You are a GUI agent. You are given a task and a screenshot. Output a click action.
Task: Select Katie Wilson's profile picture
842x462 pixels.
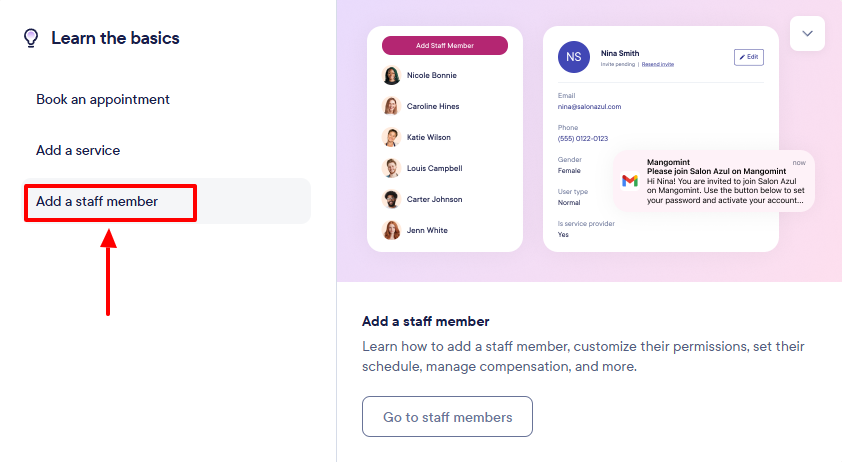pyautogui.click(x=391, y=137)
